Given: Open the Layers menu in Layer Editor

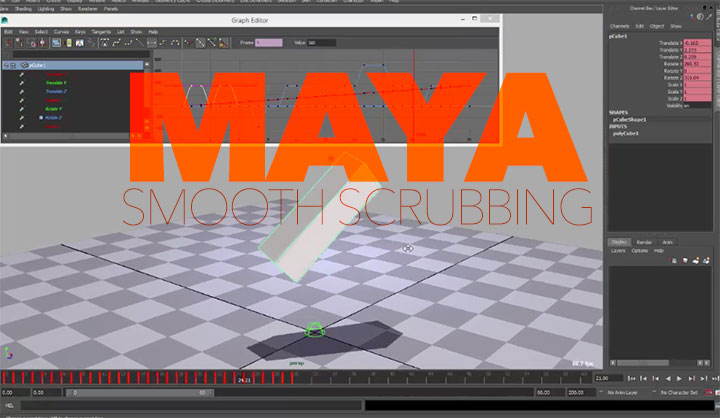Looking at the screenshot, I should [x=618, y=251].
